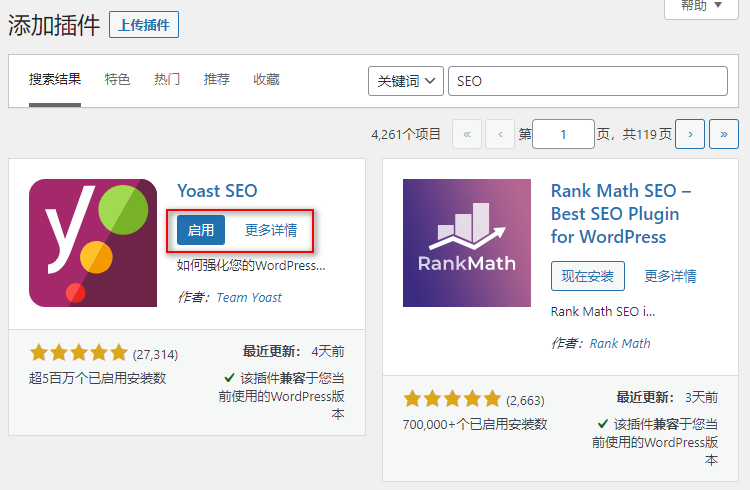Click the 700,000+个已启用安装数 text
Screen dimensions: 750x490
475,424
